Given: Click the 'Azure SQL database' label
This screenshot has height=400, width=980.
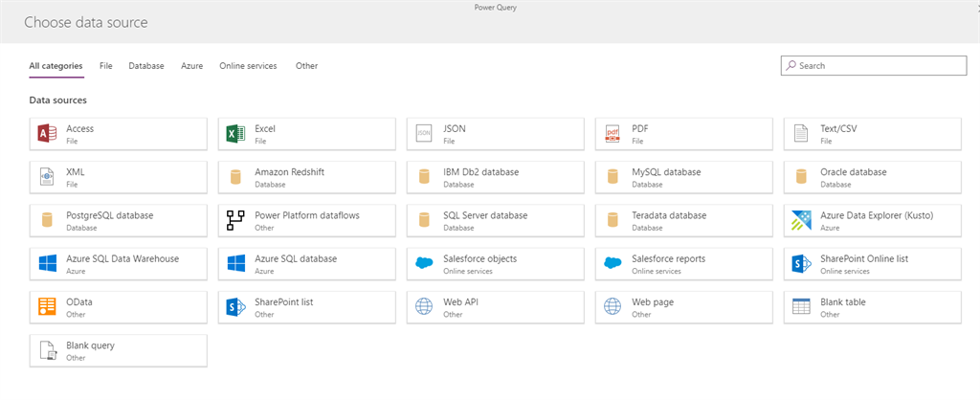Looking at the screenshot, I should (x=296, y=258).
